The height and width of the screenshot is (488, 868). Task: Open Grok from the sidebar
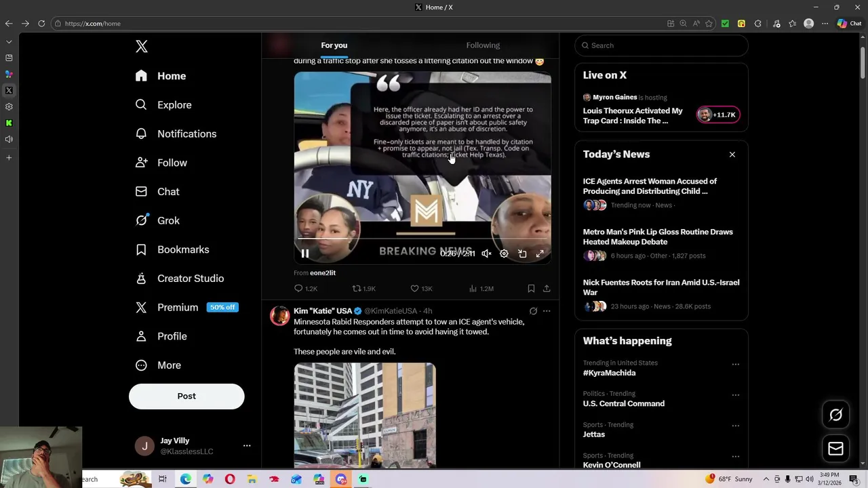[x=157, y=220]
